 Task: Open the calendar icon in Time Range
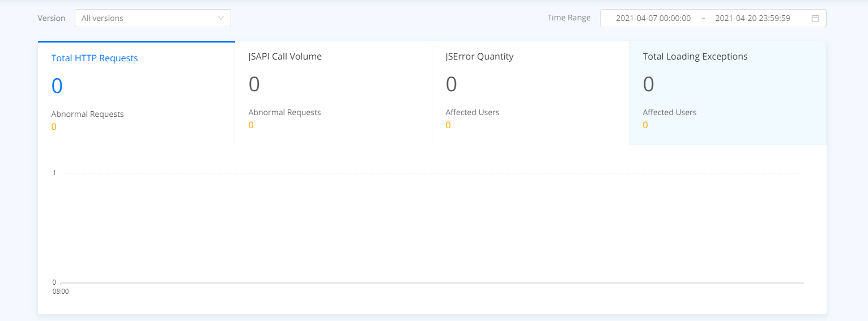tap(815, 18)
